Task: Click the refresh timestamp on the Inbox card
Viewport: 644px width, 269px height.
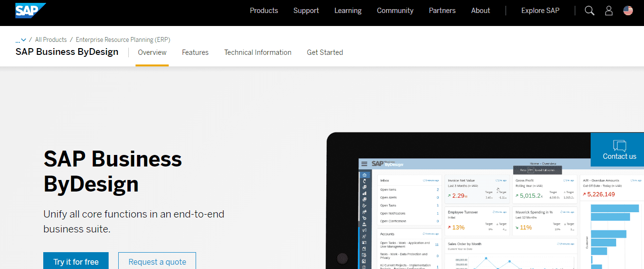Action: point(431,180)
